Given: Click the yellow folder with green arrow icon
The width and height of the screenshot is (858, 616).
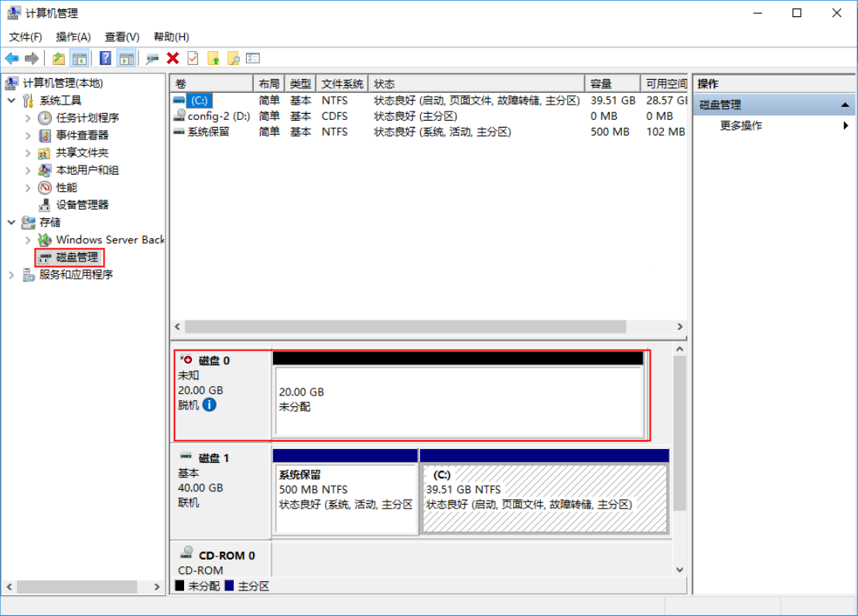Looking at the screenshot, I should [x=214, y=58].
